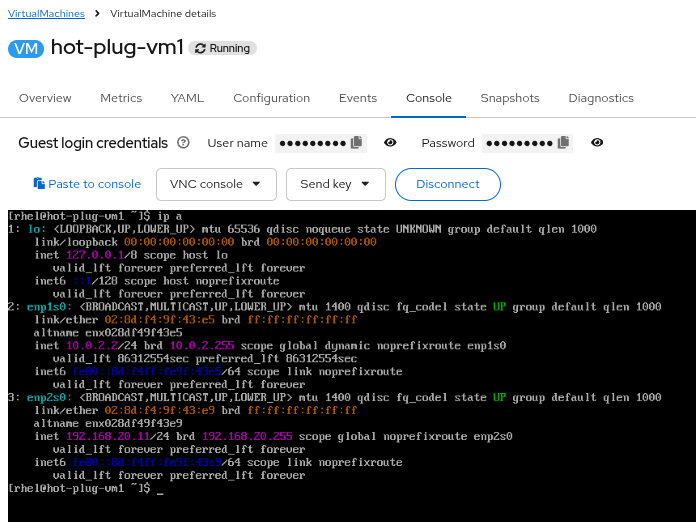Go to VirtualMachines breadcrumb link
The image size is (696, 522).
(46, 13)
